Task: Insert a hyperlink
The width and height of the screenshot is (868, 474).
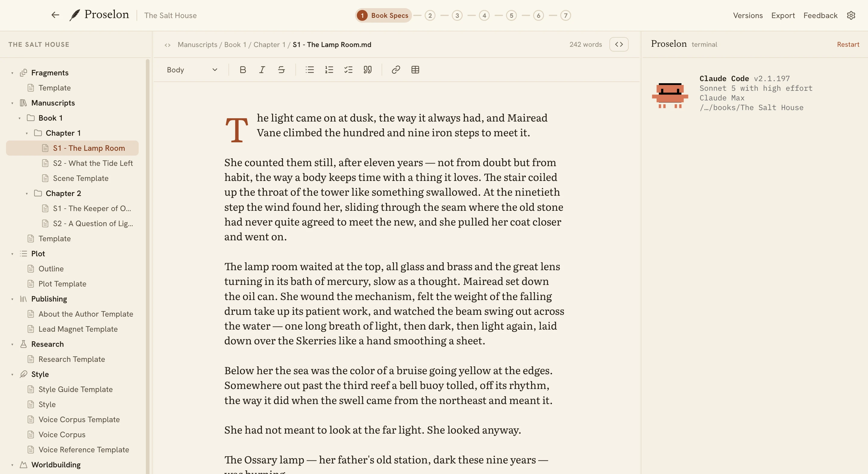Action: [x=396, y=70]
